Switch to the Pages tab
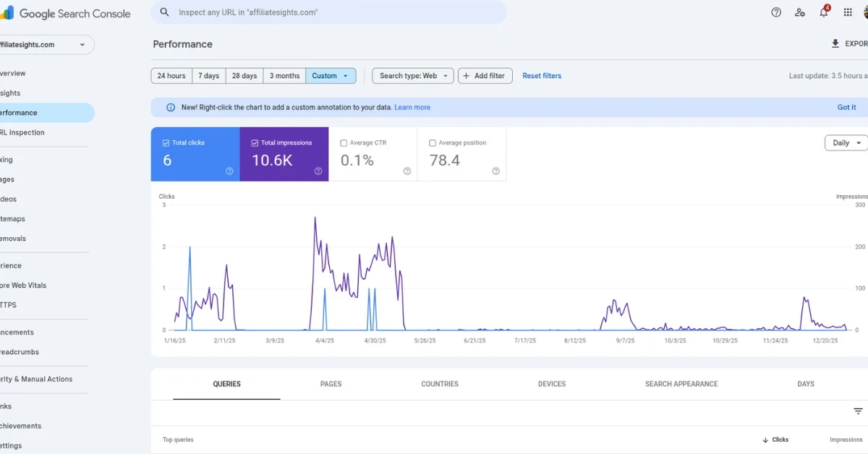Image resolution: width=868 pixels, height=454 pixels. (x=331, y=384)
